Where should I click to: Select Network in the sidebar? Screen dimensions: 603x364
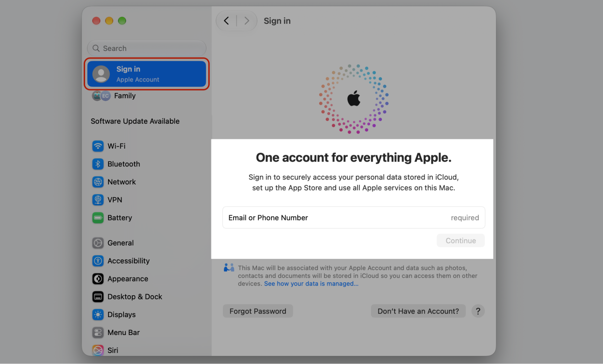[x=147, y=182]
